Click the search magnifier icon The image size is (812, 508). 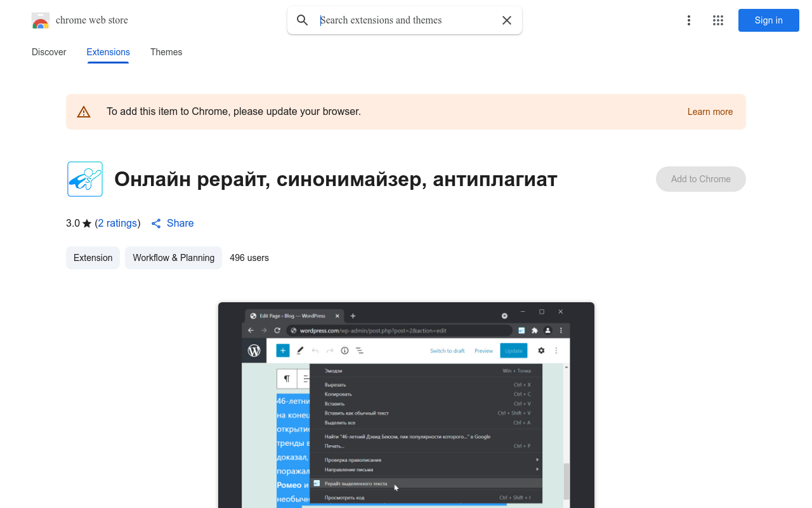click(x=303, y=20)
